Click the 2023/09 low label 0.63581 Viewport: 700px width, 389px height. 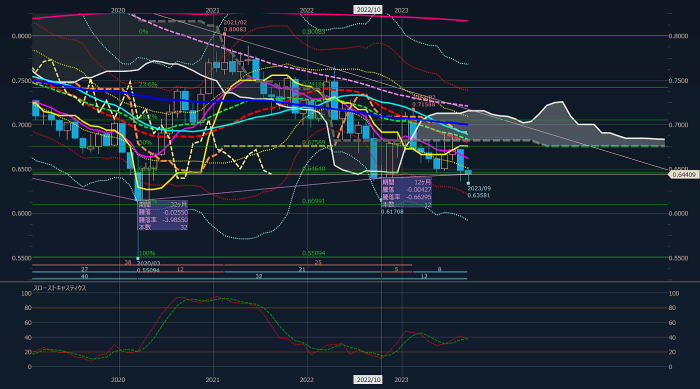479,195
